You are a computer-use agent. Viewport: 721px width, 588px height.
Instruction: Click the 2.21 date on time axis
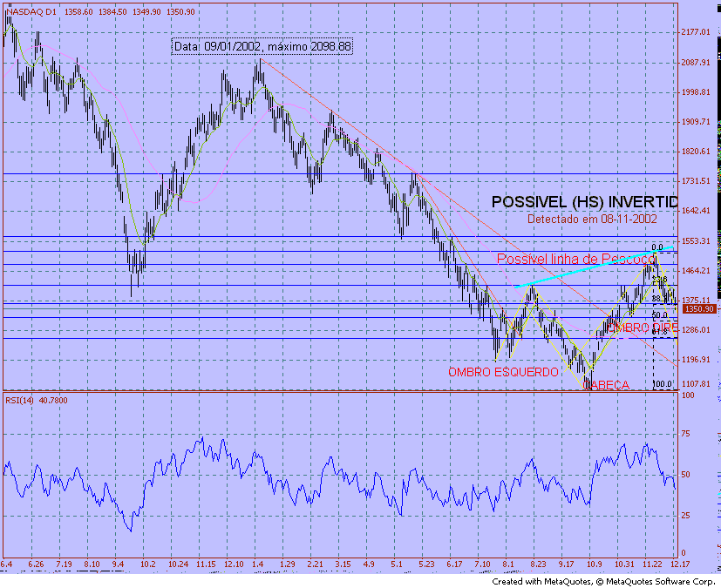tap(316, 564)
